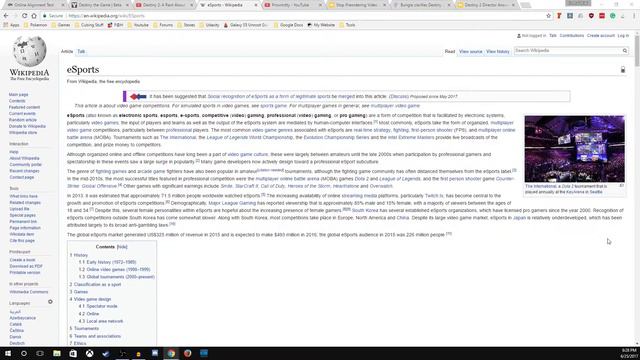
Task: Open the taskbar clock and date
Action: [629, 353]
